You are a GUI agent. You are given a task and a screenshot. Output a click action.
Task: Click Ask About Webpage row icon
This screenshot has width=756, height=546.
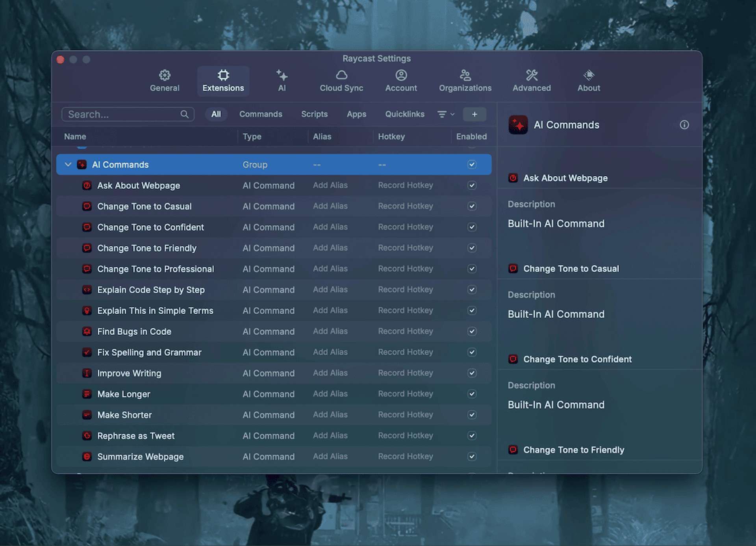(x=87, y=185)
